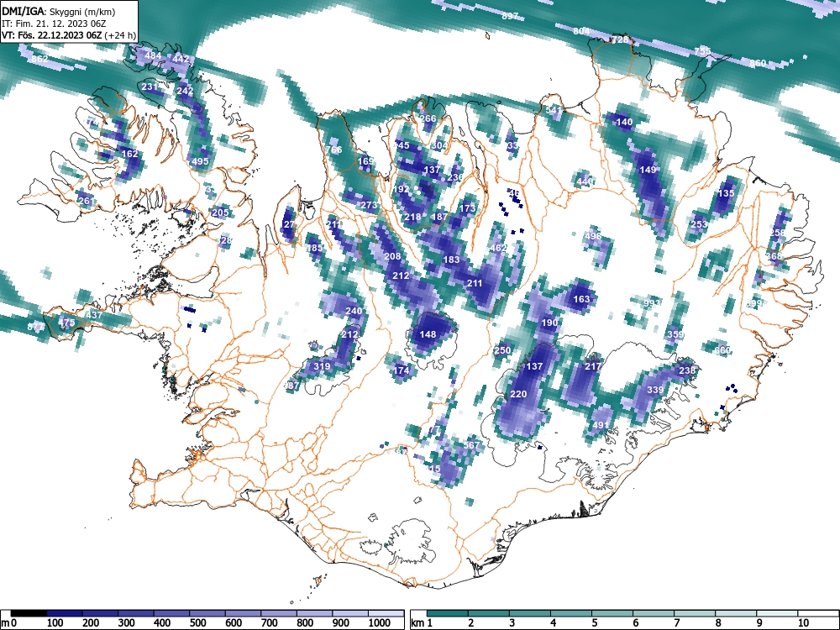Image resolution: width=840 pixels, height=630 pixels.
Task: Click the 162 value in Westfjords
Action: pyautogui.click(x=130, y=154)
